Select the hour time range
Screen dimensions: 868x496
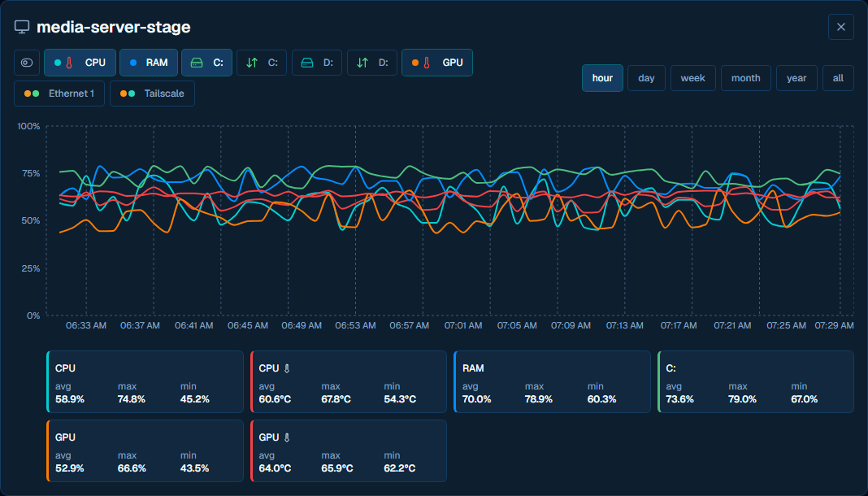click(602, 78)
